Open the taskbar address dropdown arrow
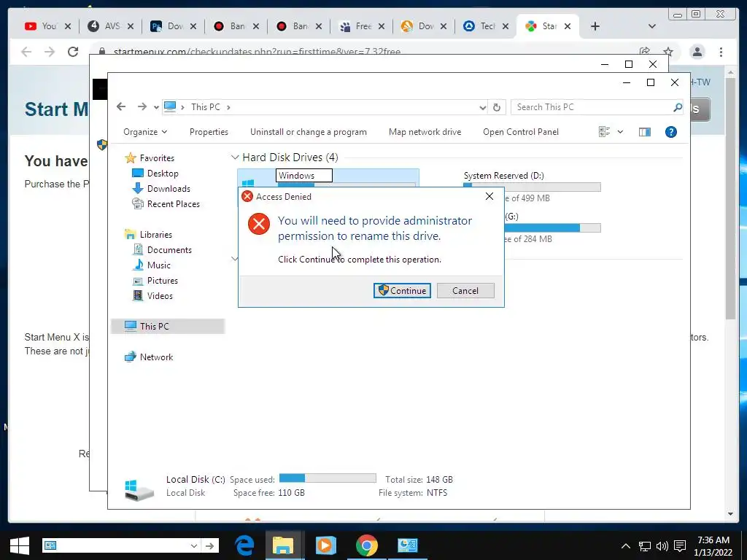Viewport: 747px width, 560px height. (194, 545)
